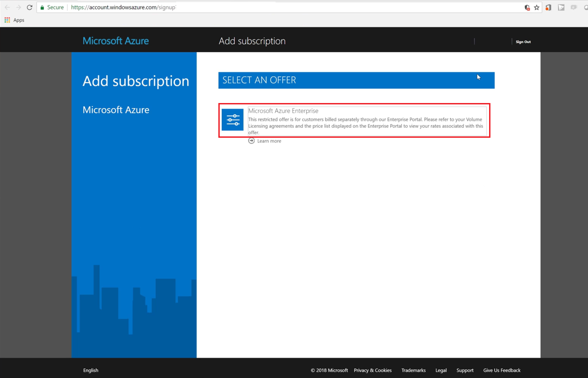Click the Microsoft Azure logo in header
This screenshot has width=588, height=378.
pyautogui.click(x=116, y=41)
